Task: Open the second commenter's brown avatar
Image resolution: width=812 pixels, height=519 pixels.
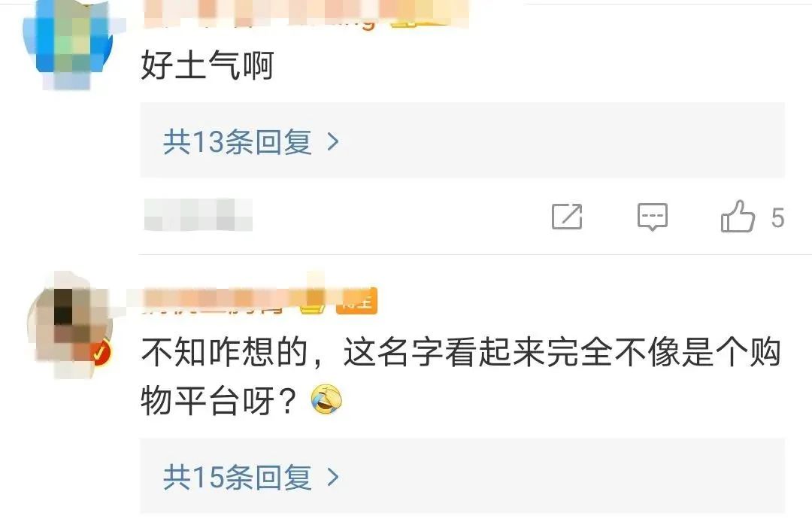Action: click(70, 325)
